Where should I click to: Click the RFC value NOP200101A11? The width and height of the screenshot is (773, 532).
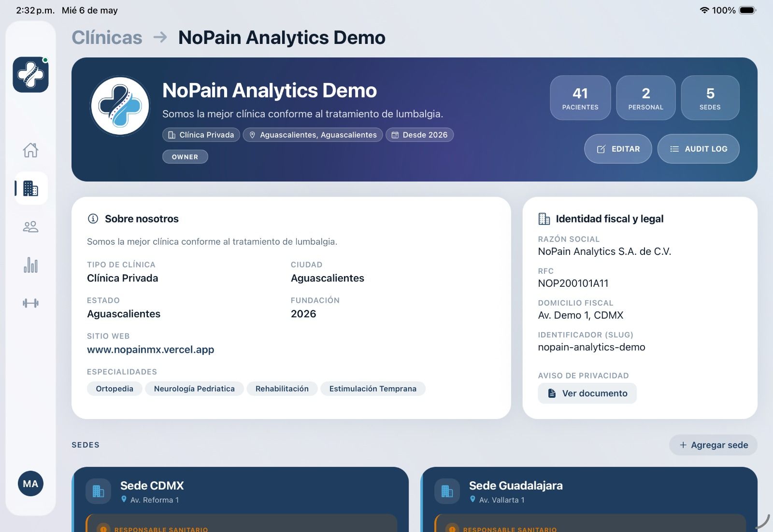click(573, 283)
